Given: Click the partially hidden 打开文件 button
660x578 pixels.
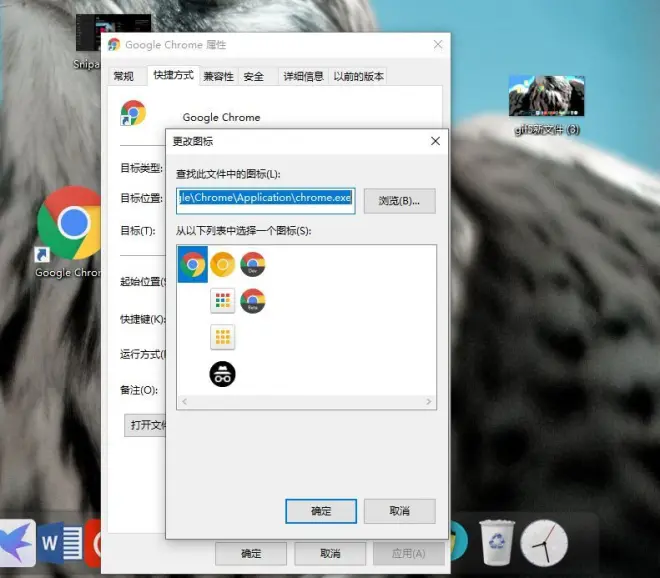Looking at the screenshot, I should [x=146, y=425].
